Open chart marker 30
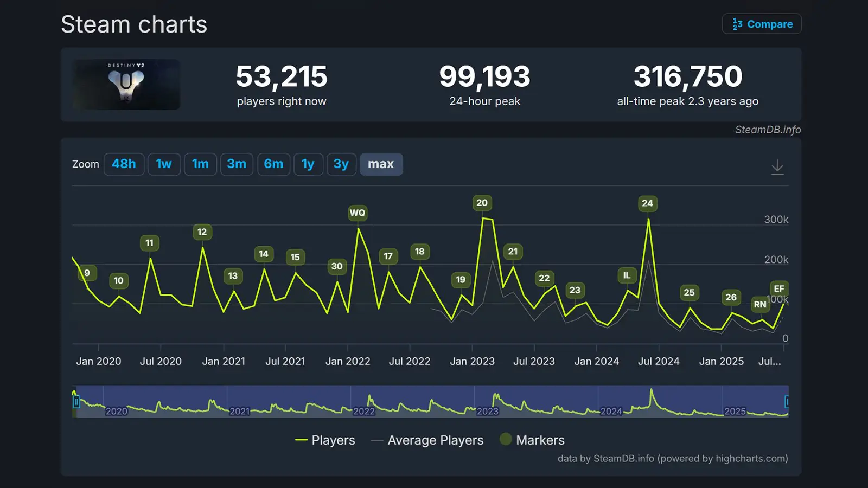The height and width of the screenshot is (488, 868). point(337,266)
